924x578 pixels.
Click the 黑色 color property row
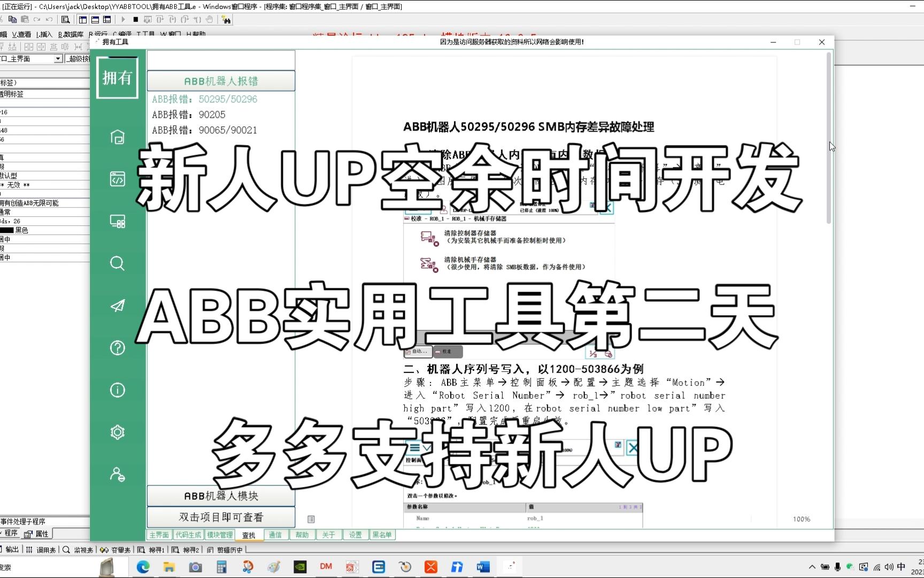tap(45, 230)
